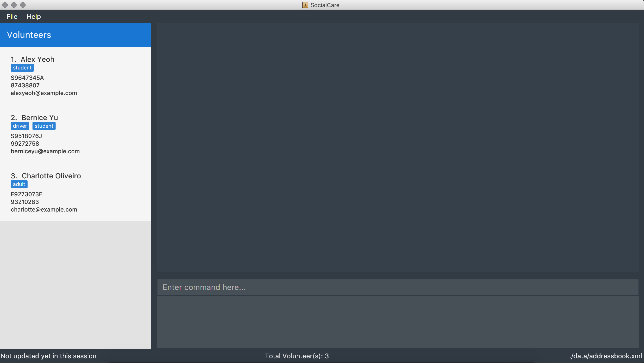Viewport: 644px width, 363px height.
Task: Click the window close button
Action: pyautogui.click(x=5, y=5)
